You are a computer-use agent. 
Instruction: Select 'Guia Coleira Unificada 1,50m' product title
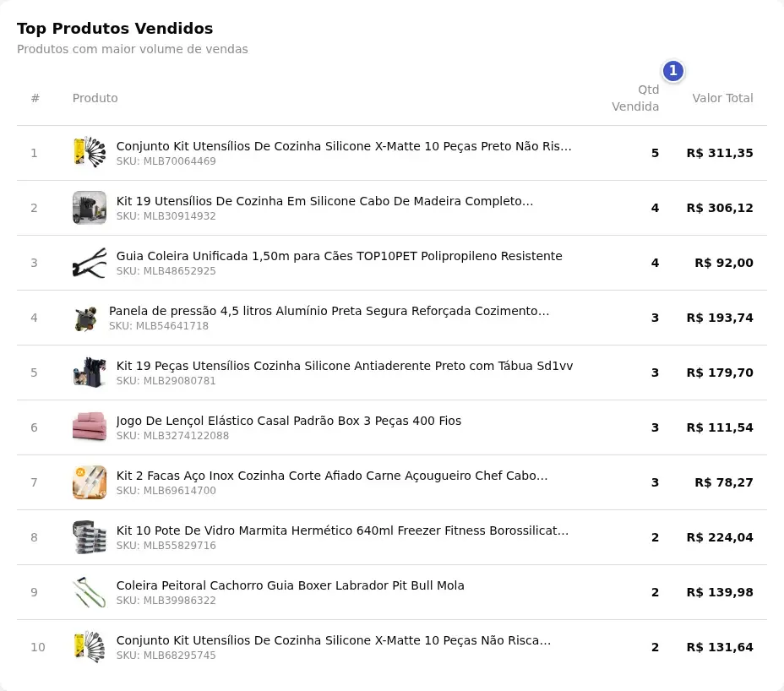pos(340,256)
